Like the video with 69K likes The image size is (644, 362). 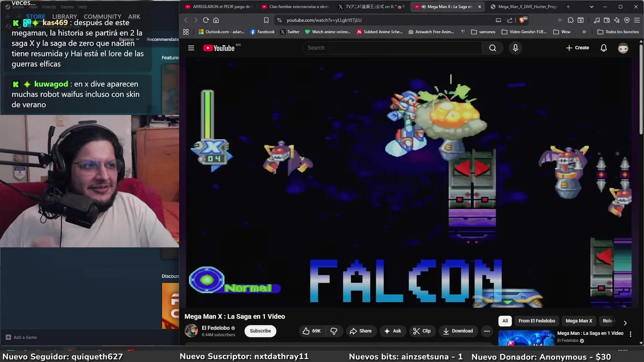point(311,331)
